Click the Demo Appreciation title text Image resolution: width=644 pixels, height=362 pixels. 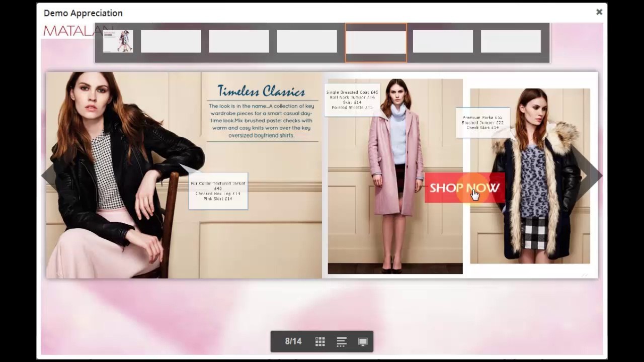[x=83, y=13]
